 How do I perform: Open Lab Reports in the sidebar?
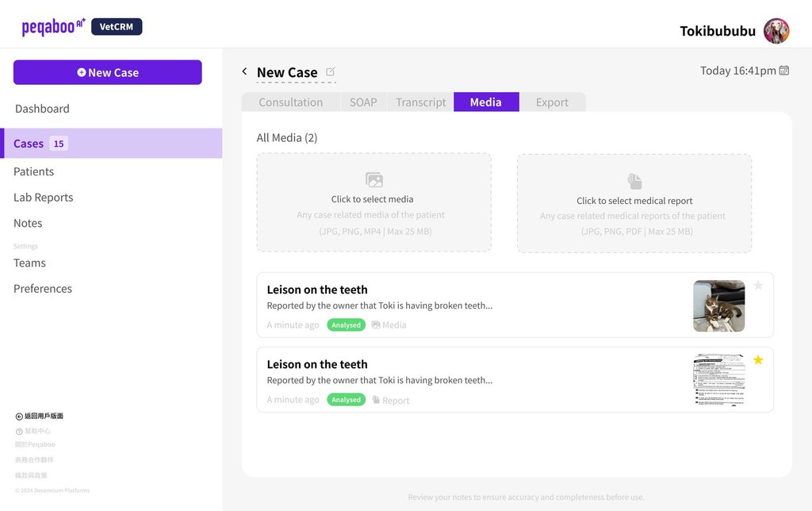pyautogui.click(x=43, y=198)
